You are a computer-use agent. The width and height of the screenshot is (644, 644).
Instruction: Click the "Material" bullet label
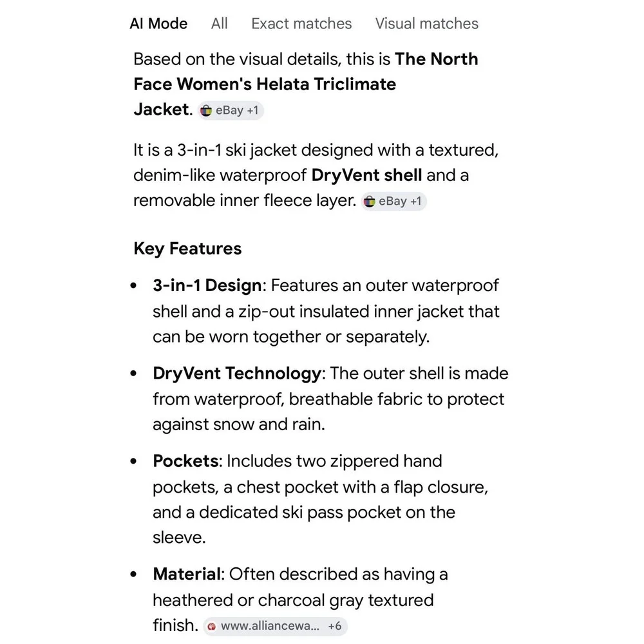pyautogui.click(x=187, y=574)
